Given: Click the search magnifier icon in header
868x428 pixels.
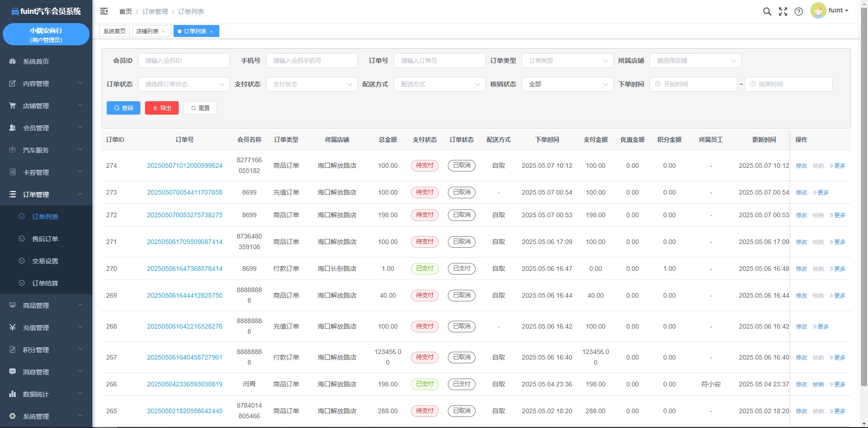Looking at the screenshot, I should (x=767, y=12).
